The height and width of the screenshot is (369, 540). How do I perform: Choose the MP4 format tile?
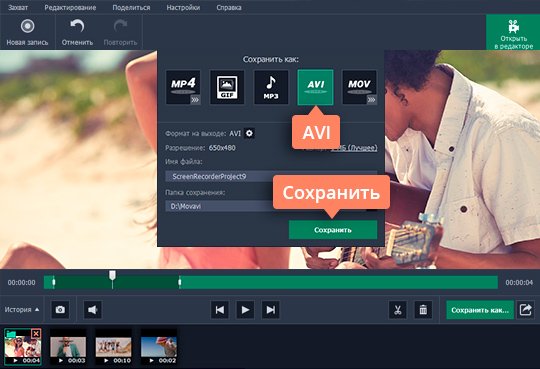click(x=183, y=87)
